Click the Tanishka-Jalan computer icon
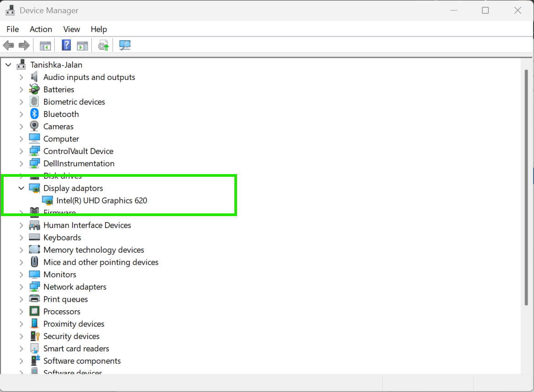The width and height of the screenshot is (534, 392). click(21, 64)
